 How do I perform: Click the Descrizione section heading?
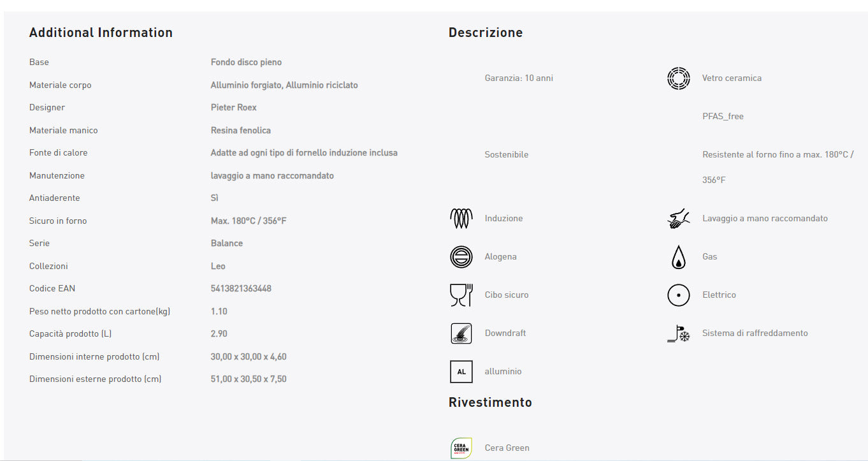coord(485,33)
